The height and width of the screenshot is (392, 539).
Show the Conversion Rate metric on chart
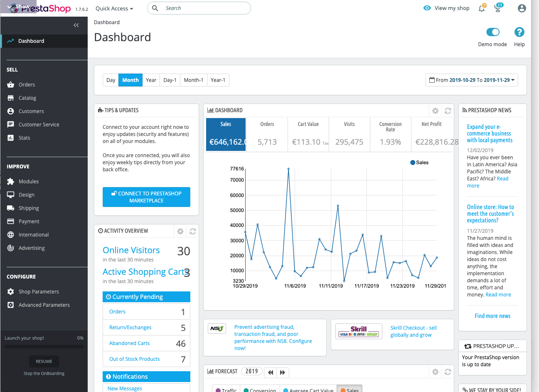391,134
